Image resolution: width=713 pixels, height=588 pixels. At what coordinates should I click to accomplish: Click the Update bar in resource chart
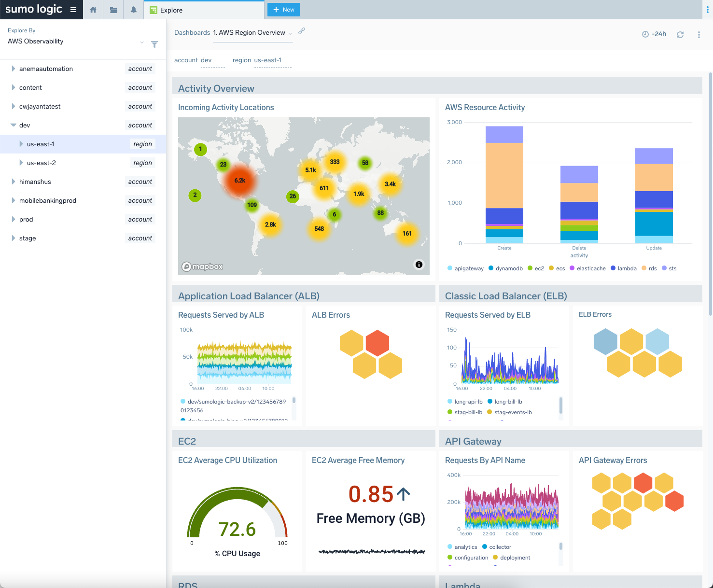click(x=654, y=196)
